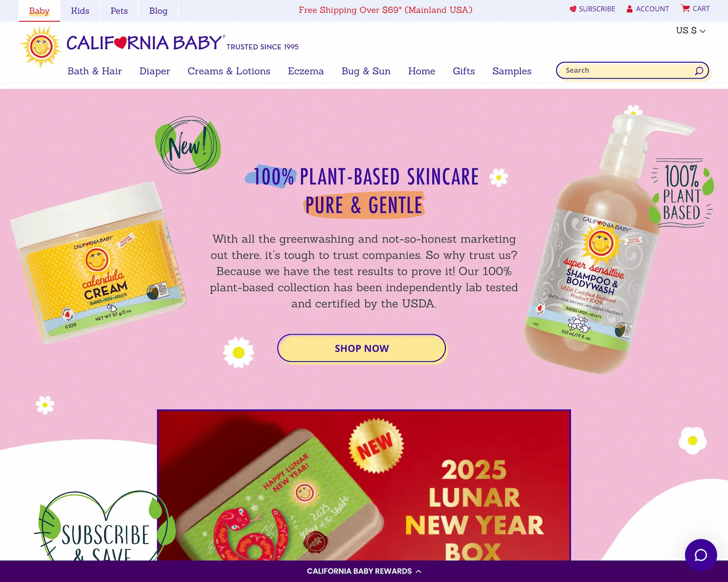Image resolution: width=728 pixels, height=582 pixels.
Task: Open the Bath & Hair menu
Action: click(95, 71)
